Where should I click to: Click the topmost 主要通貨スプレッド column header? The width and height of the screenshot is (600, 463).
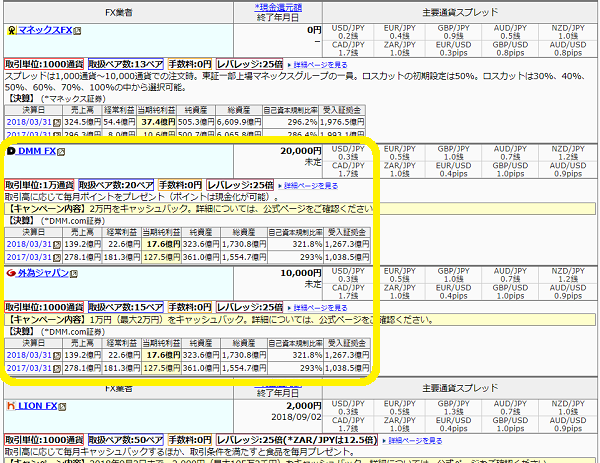coord(460,13)
